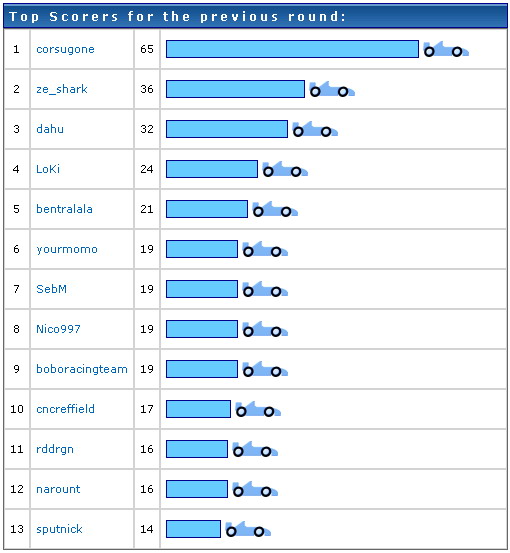510x553 pixels.
Task: Open yourmomo's player link
Action: click(x=67, y=249)
